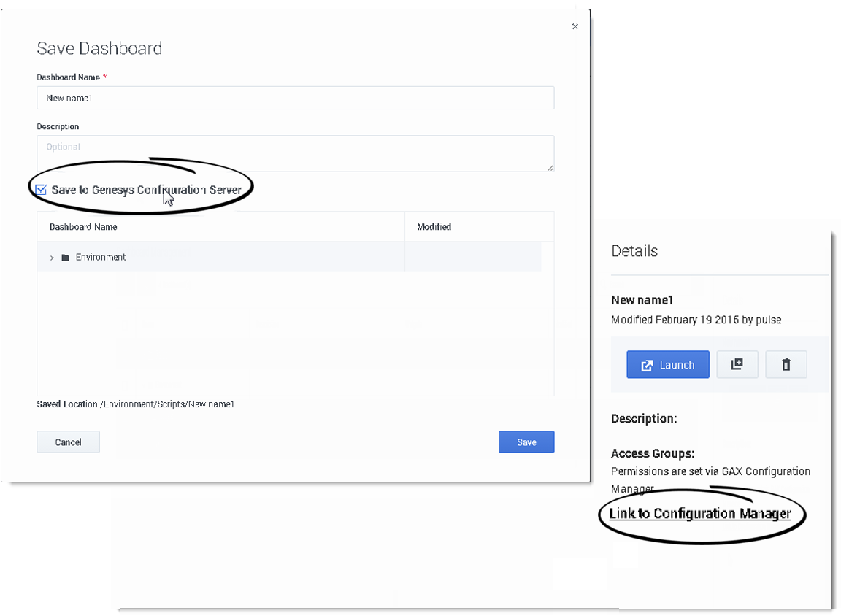Select the Environment row label
This screenshot has width=841, height=616.
click(100, 258)
